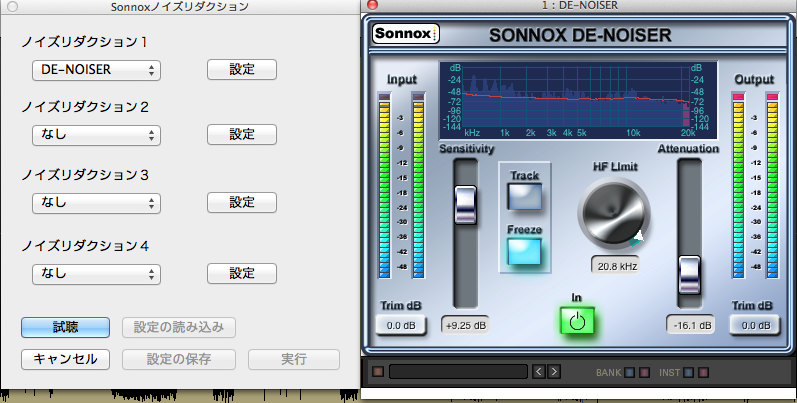Open the noise reduction 3 なし dropdown
This screenshot has width=797, height=403.
tap(97, 203)
